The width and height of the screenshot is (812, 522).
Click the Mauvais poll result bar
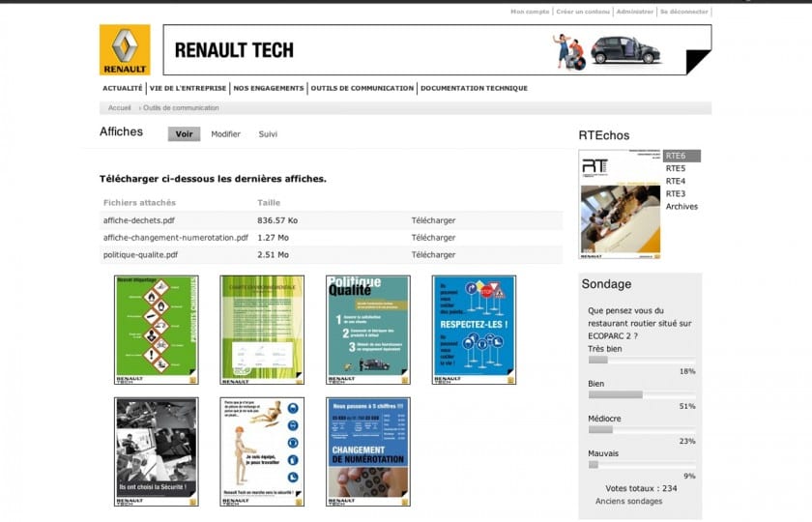point(642,465)
